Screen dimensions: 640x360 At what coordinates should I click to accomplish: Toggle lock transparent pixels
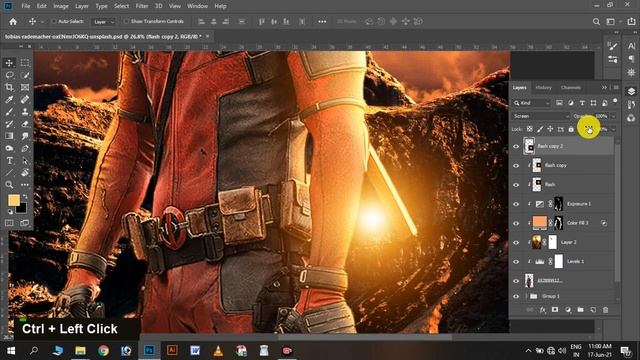coord(530,129)
